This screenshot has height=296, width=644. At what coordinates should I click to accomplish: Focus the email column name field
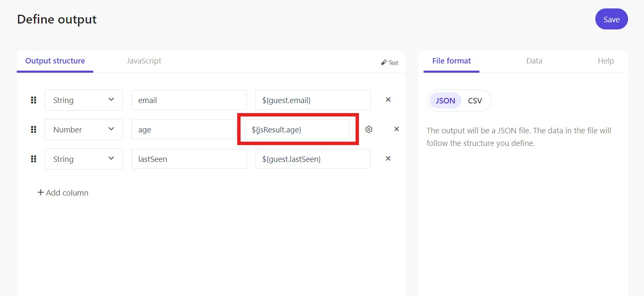pyautogui.click(x=189, y=100)
